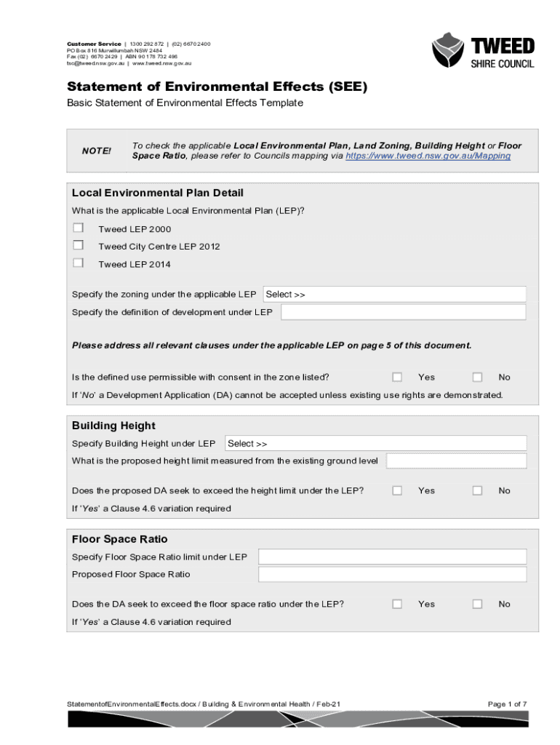Select No for permissible with consent
Screen dimensions: 560x745
477,377
